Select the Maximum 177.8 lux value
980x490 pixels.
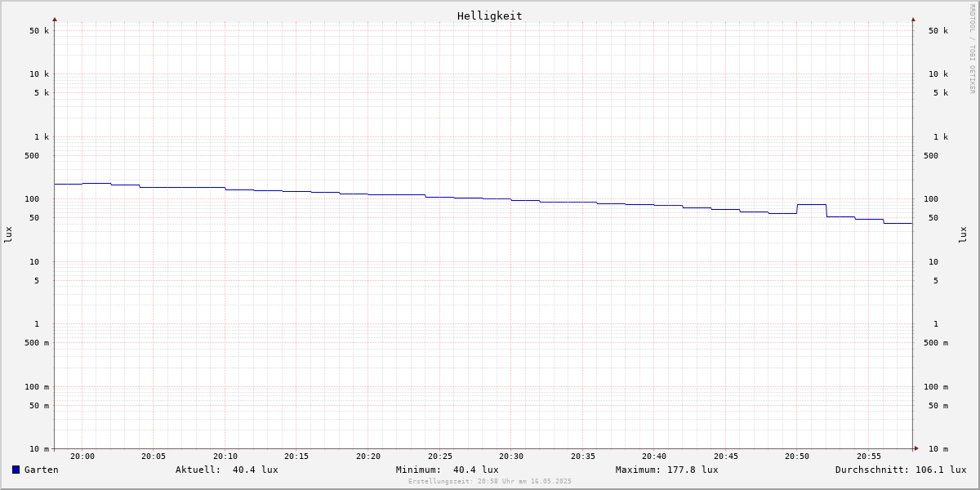tap(693, 470)
